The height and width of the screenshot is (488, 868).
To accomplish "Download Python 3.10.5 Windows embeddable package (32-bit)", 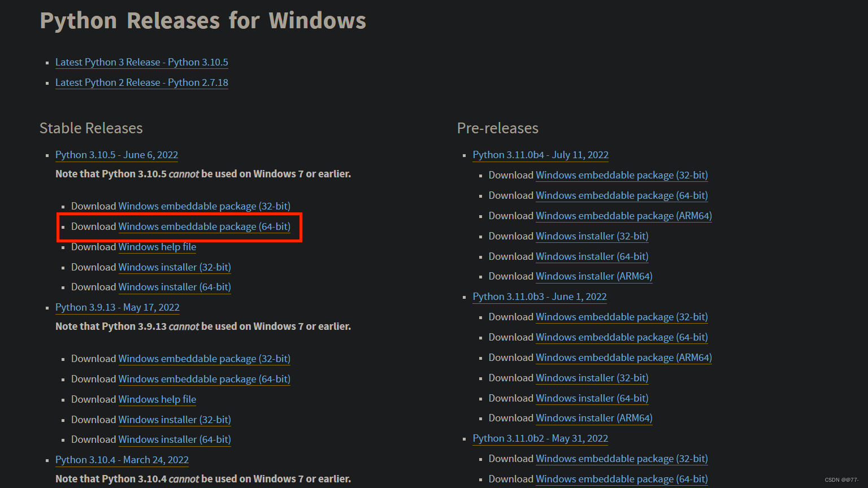I will pyautogui.click(x=204, y=206).
